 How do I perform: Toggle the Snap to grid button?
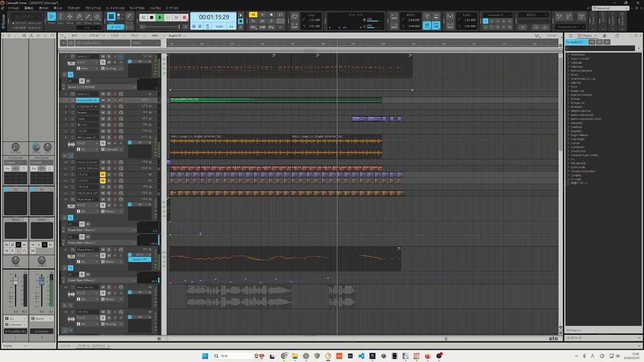(111, 17)
